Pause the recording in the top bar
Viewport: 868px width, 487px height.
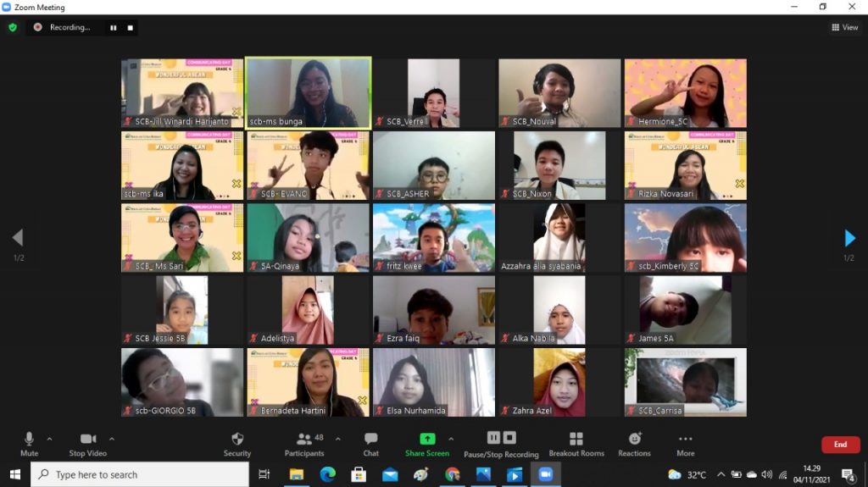(113, 27)
